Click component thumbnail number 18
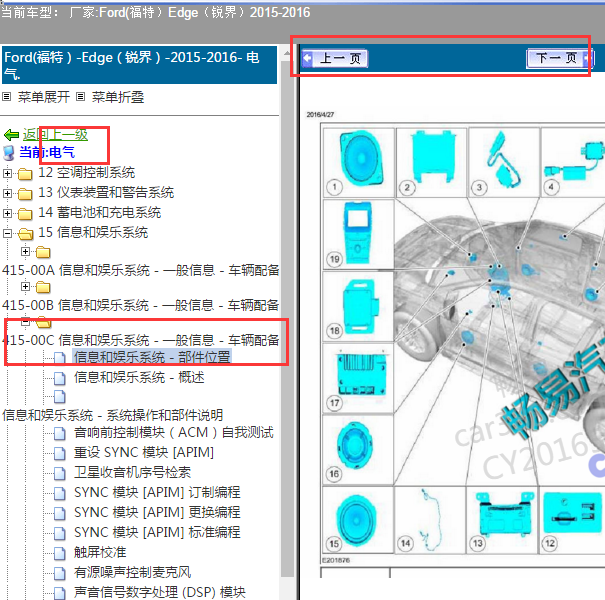 pyautogui.click(x=359, y=306)
